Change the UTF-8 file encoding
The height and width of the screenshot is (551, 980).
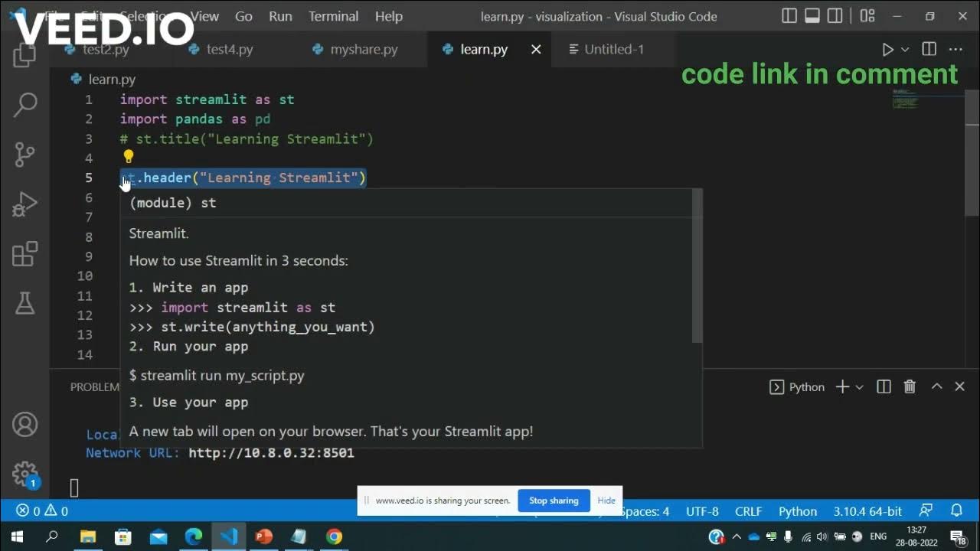point(702,511)
